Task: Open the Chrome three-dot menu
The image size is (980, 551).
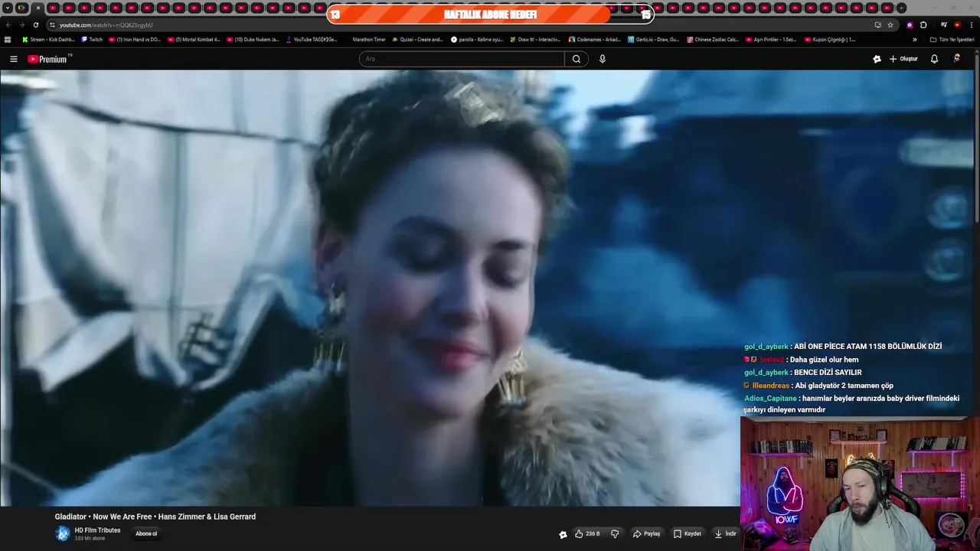Action: click(x=971, y=24)
